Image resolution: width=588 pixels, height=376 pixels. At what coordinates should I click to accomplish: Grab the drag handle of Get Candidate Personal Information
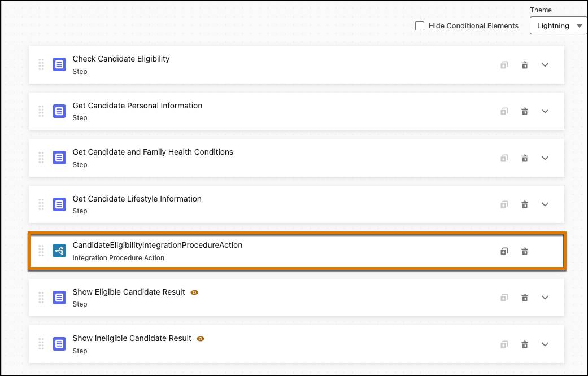(x=41, y=111)
